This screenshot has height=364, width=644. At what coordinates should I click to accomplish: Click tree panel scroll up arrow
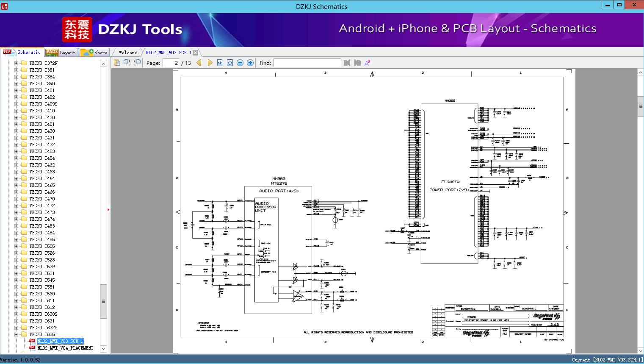coord(103,64)
